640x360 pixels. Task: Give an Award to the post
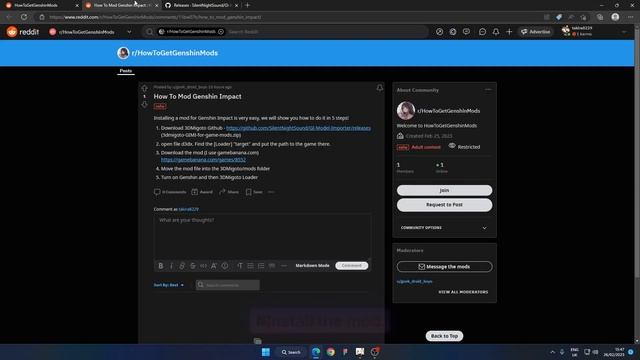coord(202,192)
